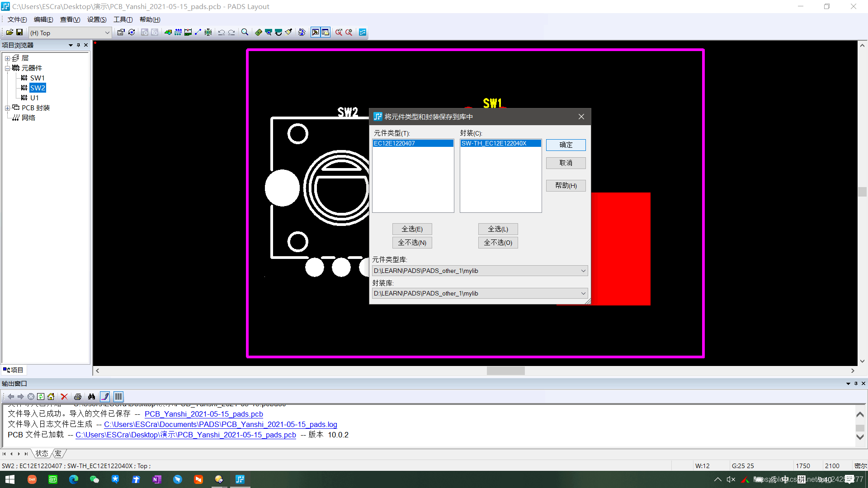Click the 项目 tab below project browser
The image size is (868, 488).
tap(14, 370)
